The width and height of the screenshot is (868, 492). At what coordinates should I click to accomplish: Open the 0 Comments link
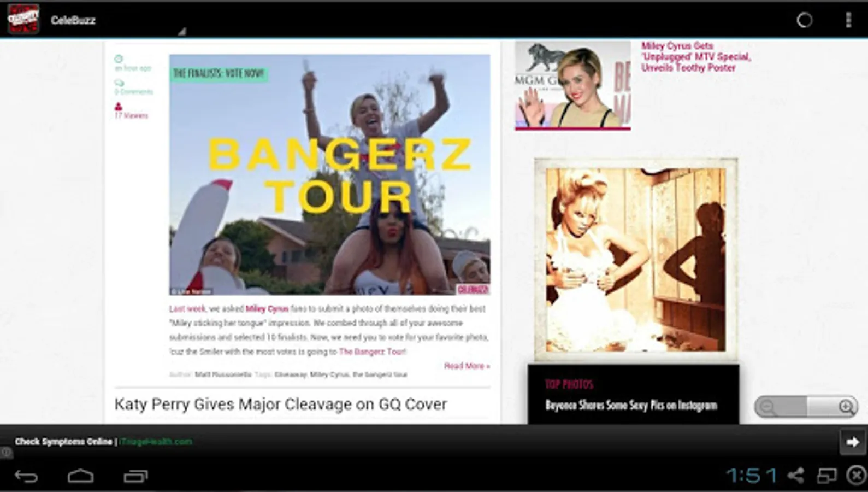134,92
